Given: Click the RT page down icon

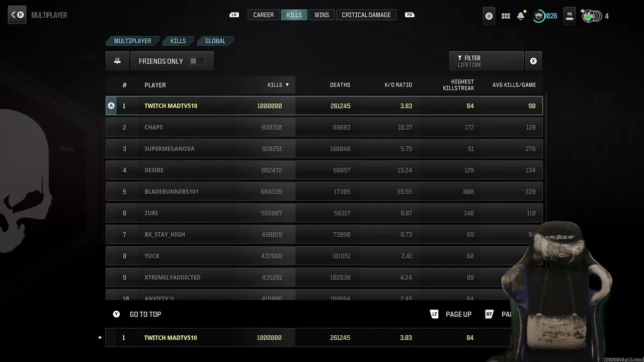Looking at the screenshot, I should coord(489,314).
